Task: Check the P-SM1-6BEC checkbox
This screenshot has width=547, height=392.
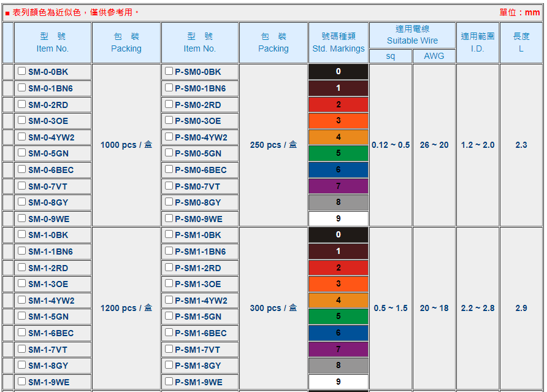Action: tap(169, 332)
